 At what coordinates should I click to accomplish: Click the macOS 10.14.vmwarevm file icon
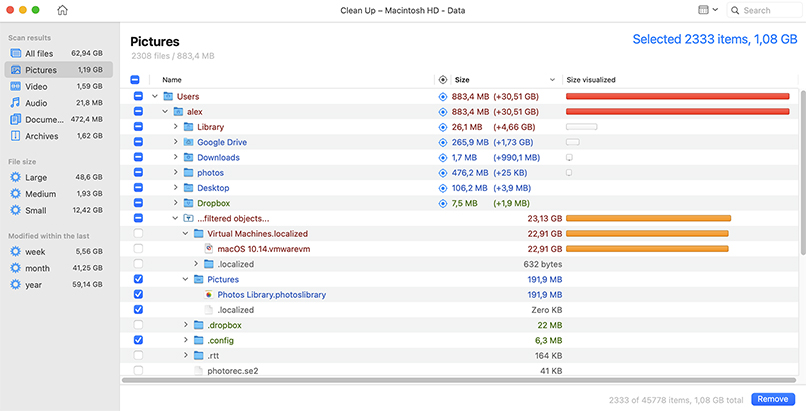209,248
